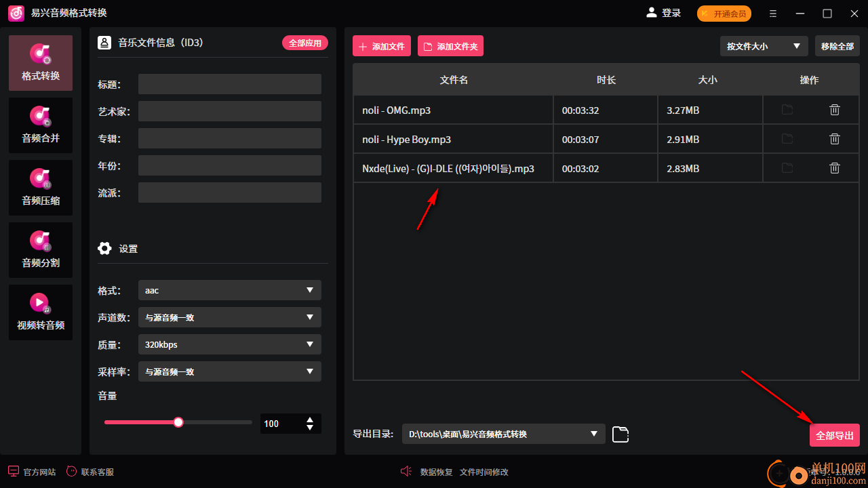Click the 官方网站 monitor icon
The height and width of the screenshot is (488, 868).
point(14,471)
